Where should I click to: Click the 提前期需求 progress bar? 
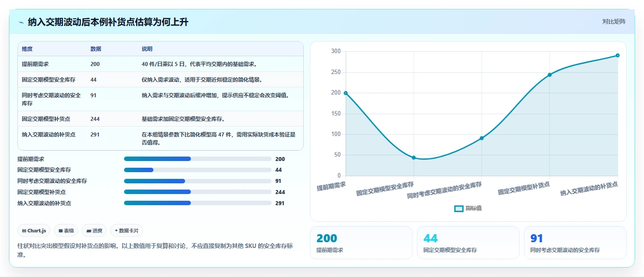click(198, 159)
